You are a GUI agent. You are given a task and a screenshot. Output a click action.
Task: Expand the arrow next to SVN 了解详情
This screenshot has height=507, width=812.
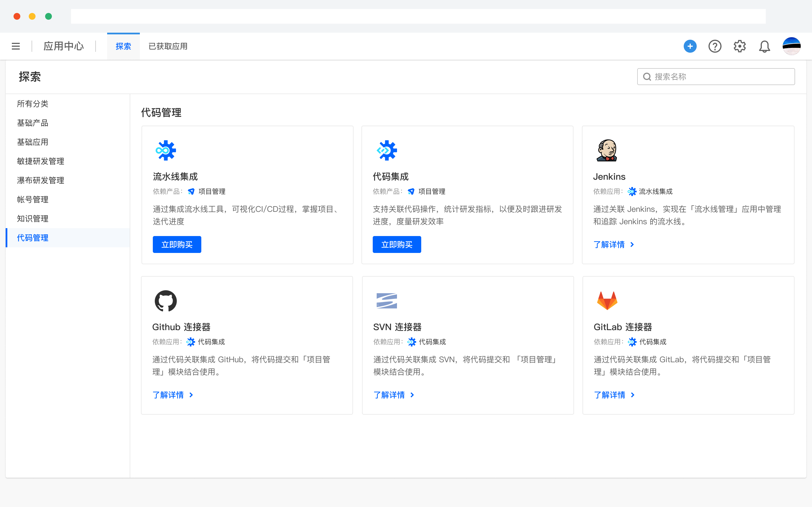click(x=412, y=395)
